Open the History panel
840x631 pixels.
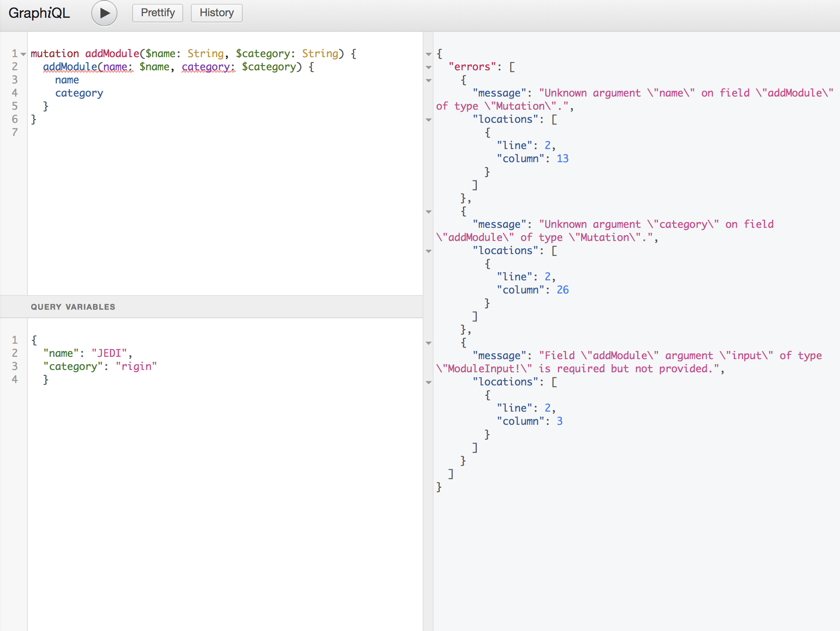click(x=216, y=13)
